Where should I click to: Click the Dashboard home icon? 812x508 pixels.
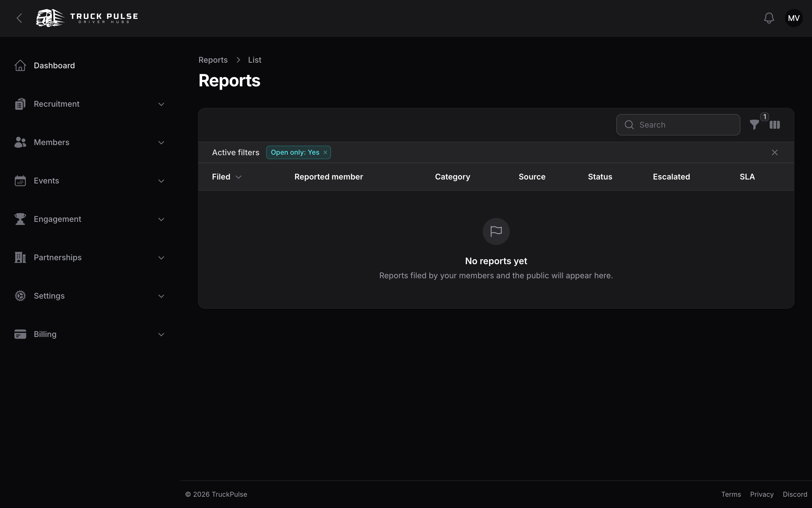[20, 65]
